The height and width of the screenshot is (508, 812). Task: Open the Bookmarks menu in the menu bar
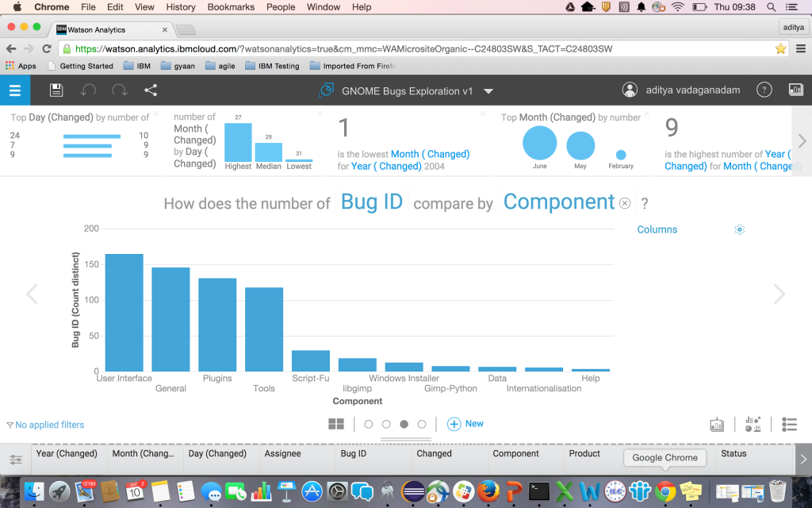click(230, 7)
